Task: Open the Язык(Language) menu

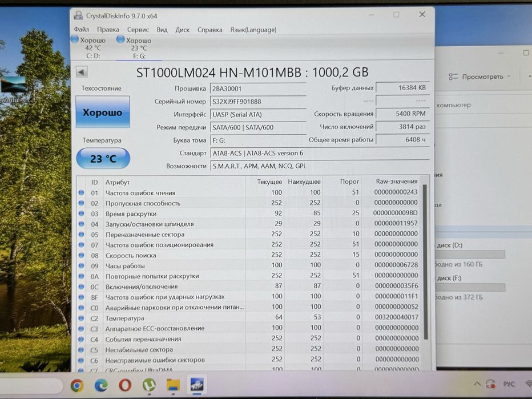Action: pyautogui.click(x=253, y=30)
